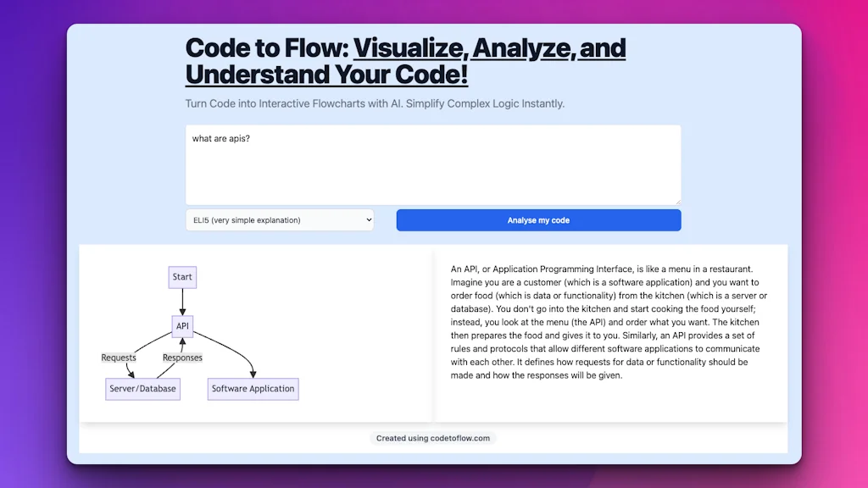
Task: Select the Requests label in the flowchart
Action: (x=119, y=358)
